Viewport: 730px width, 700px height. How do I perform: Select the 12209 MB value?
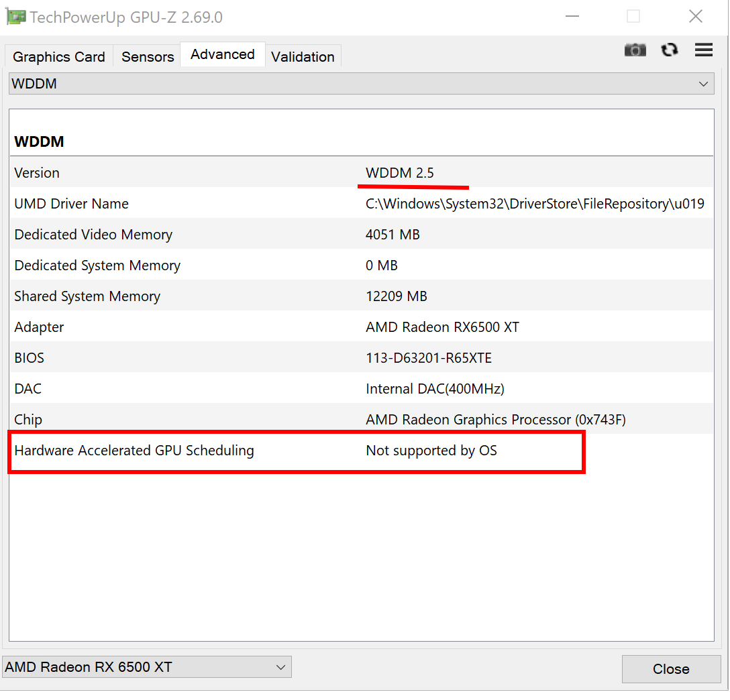(396, 296)
